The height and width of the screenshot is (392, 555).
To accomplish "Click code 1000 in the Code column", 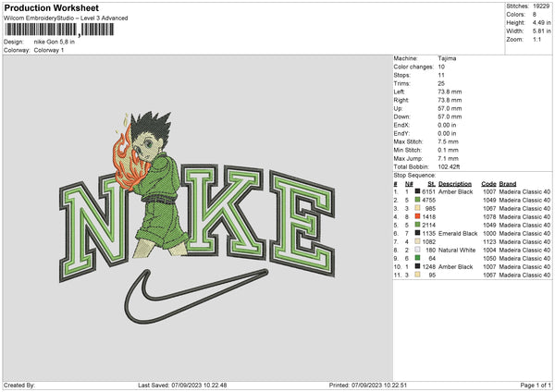I will coord(489,234).
